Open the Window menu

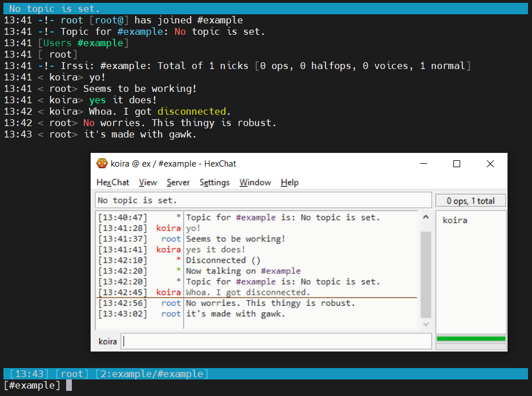click(255, 183)
